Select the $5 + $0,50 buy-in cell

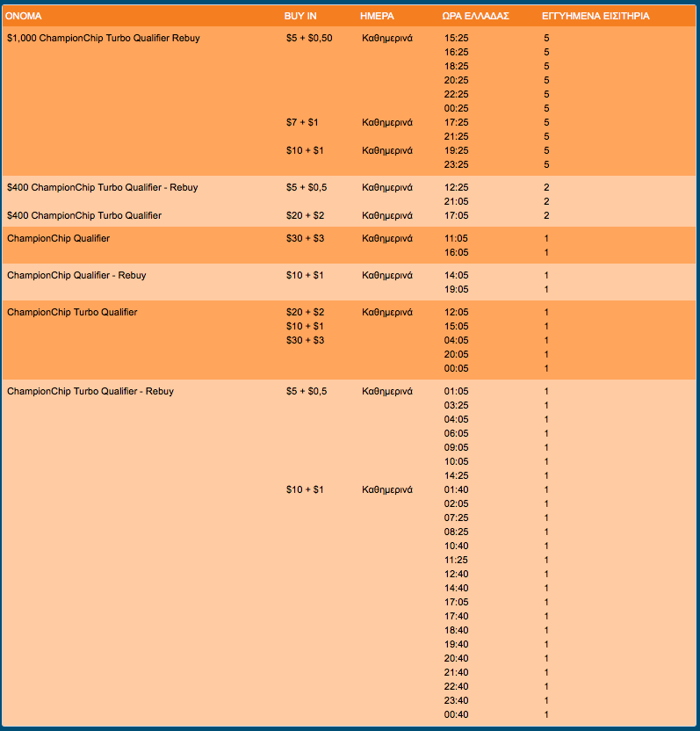309,39
